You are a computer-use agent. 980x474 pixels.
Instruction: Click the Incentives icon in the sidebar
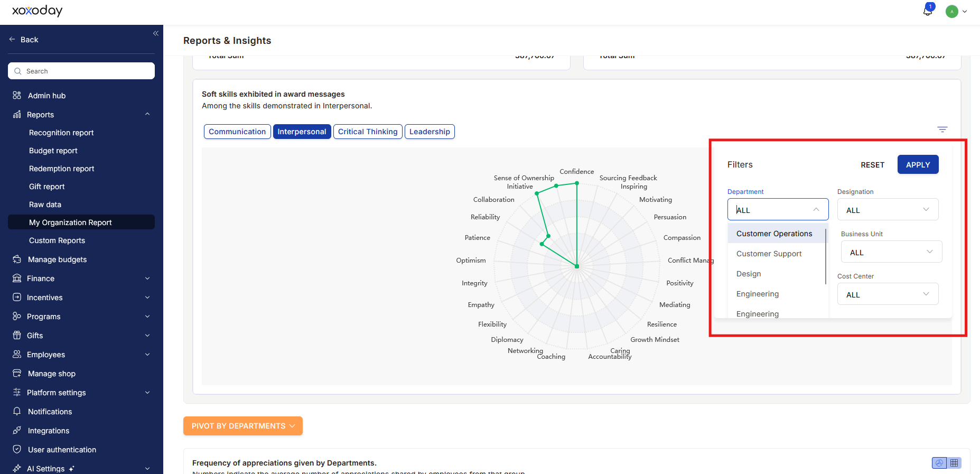17,298
